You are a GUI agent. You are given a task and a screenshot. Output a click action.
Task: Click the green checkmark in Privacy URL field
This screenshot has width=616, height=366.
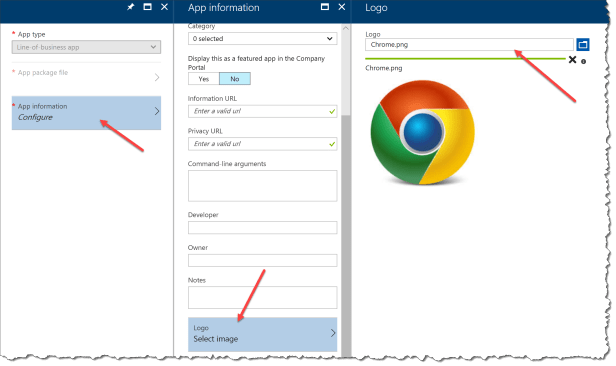pos(332,144)
